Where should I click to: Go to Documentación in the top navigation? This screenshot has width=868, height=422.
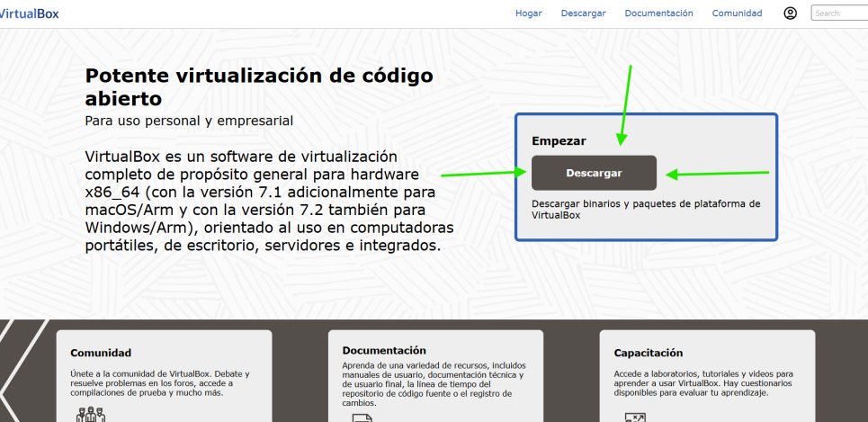(x=658, y=13)
